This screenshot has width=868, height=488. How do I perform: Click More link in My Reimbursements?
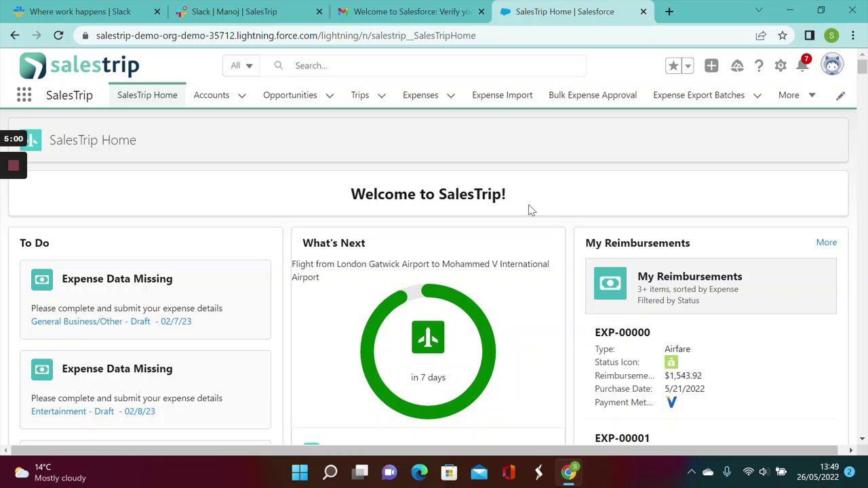827,242
